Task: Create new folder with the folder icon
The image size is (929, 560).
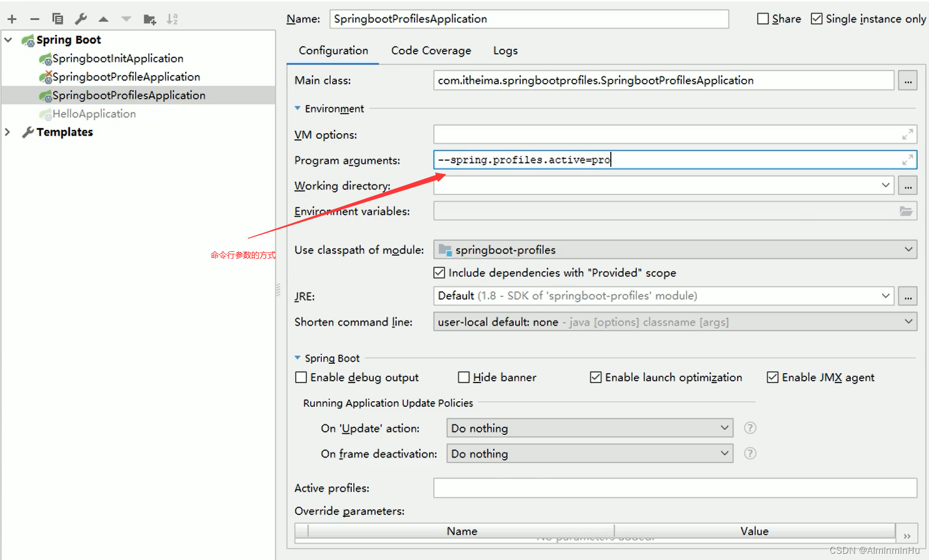Action: click(x=149, y=19)
